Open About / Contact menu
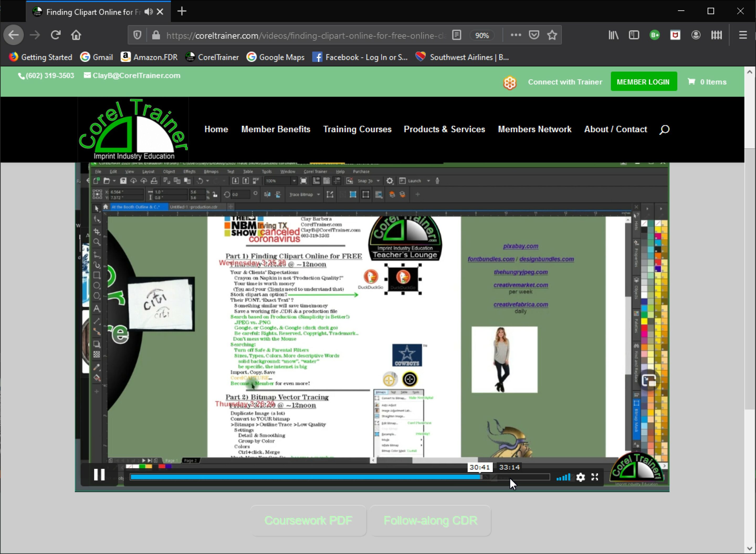This screenshot has width=756, height=554. [616, 129]
